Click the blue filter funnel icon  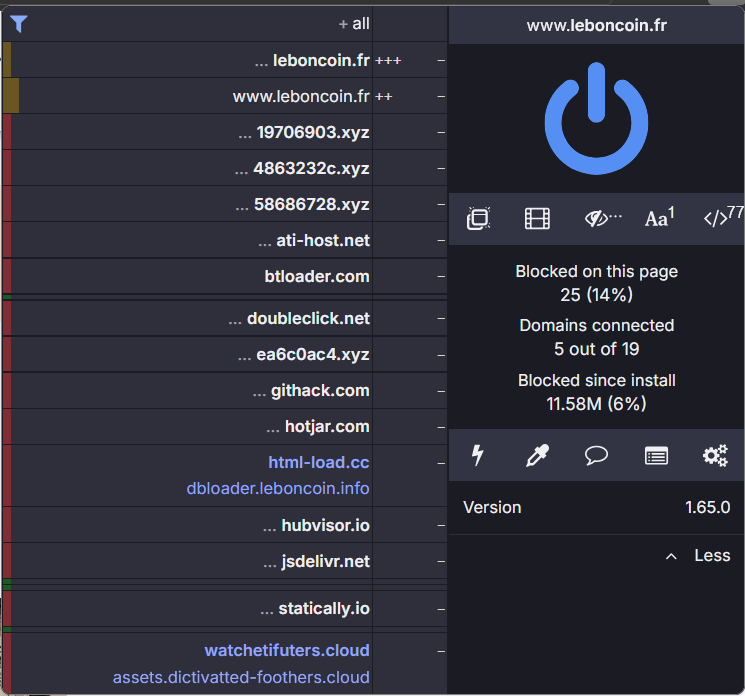click(x=19, y=24)
